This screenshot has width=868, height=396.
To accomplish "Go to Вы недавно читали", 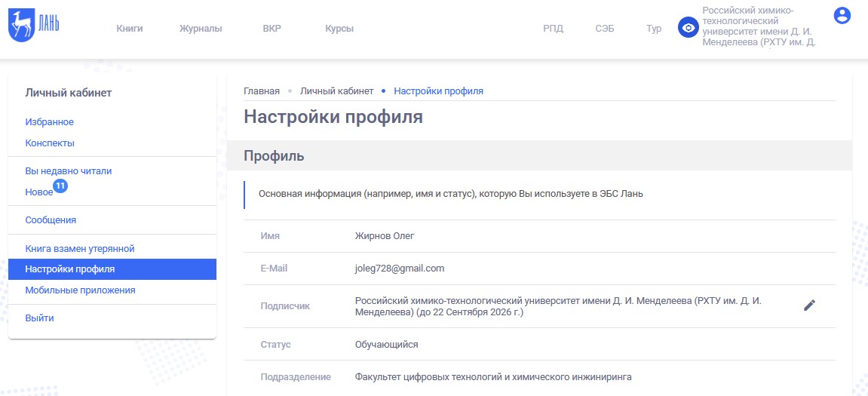I will (x=69, y=171).
